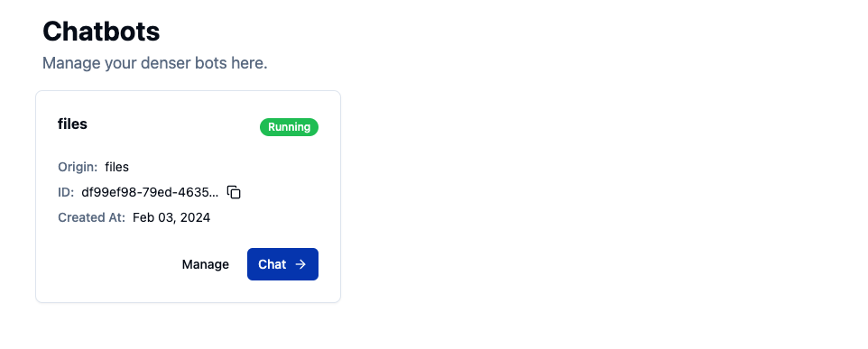Click the ID label in the card
Viewport: 868px width, 349px height.
click(x=66, y=192)
